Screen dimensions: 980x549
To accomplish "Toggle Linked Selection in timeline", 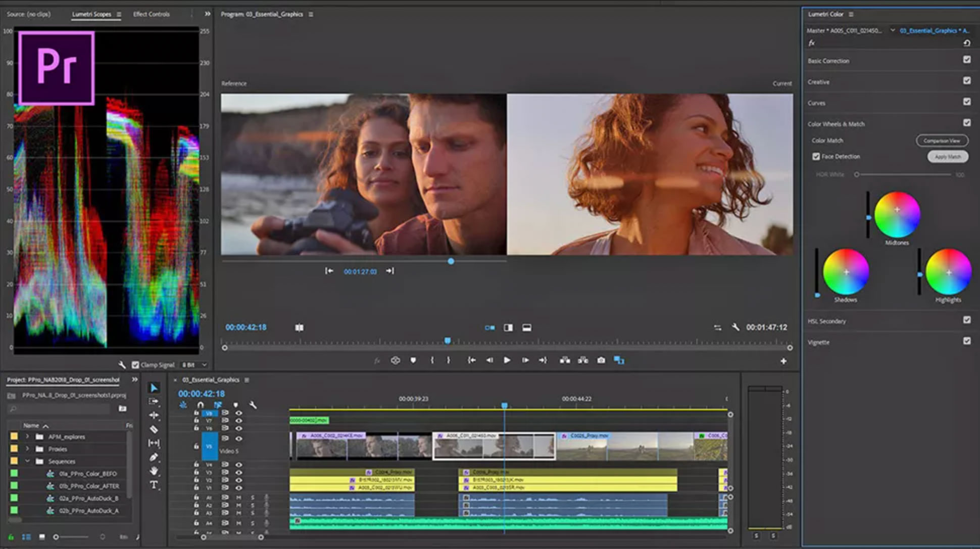I will pos(218,405).
